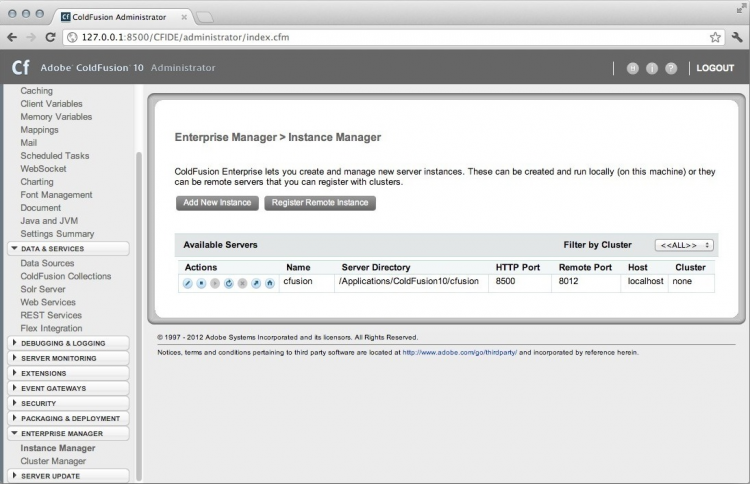Go forward using the browser forward arrow

pyautogui.click(x=31, y=37)
